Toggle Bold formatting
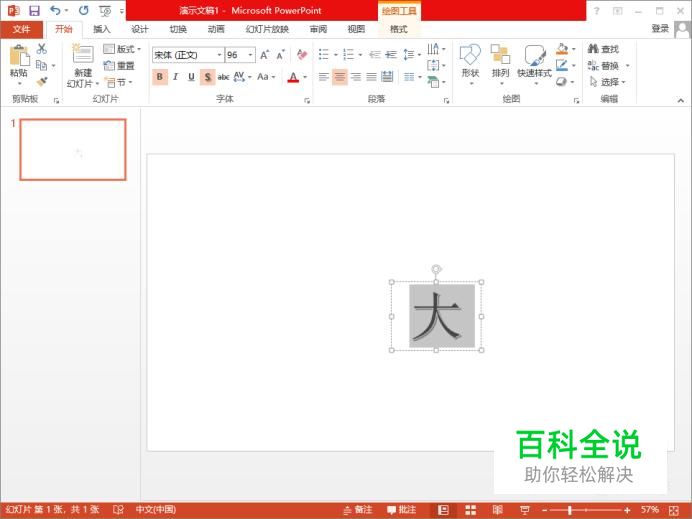 tap(160, 77)
